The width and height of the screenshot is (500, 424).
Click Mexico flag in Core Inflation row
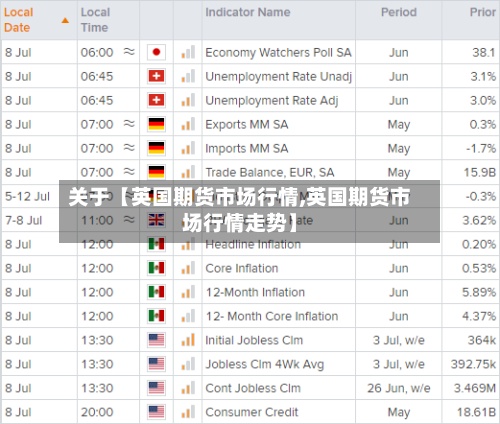(156, 268)
